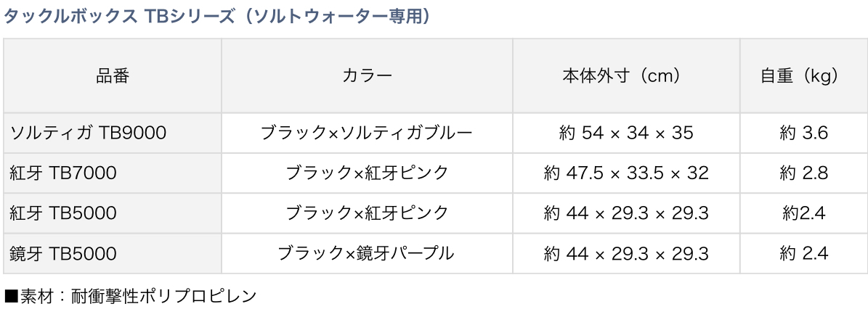Select the 約 47.5 × 33.5 × 32 cell
This screenshot has width=868, height=325.
pyautogui.click(x=626, y=173)
